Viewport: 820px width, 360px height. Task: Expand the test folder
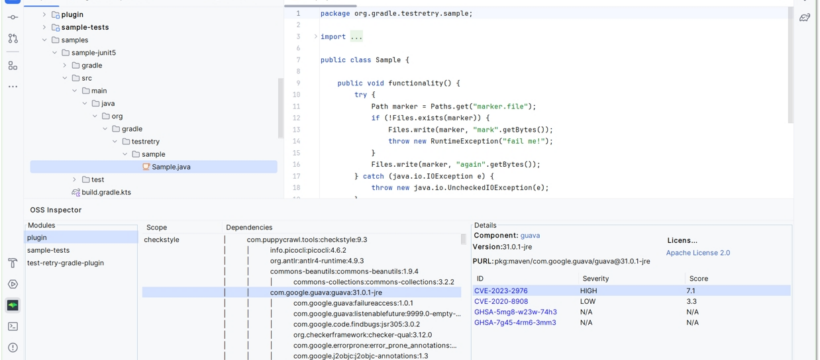coord(75,179)
